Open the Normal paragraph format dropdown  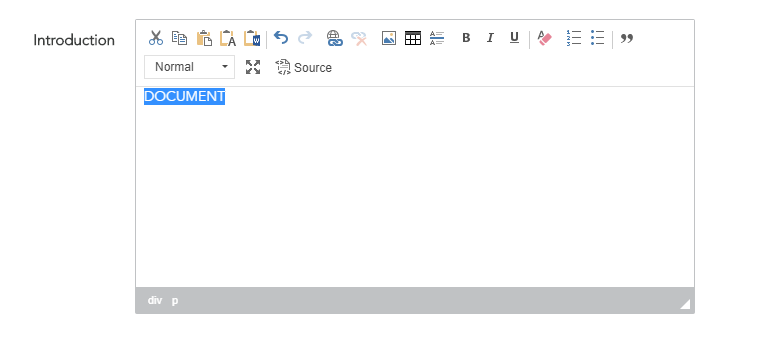click(190, 67)
